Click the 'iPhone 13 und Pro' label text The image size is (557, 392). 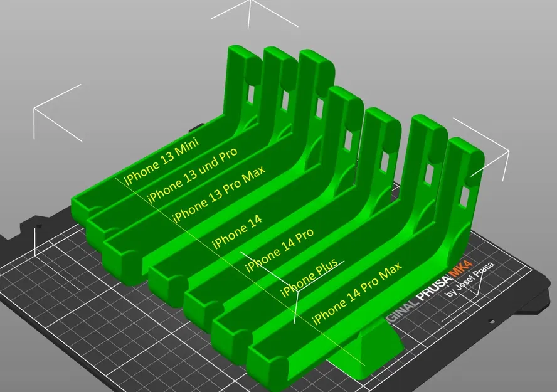coord(192,175)
